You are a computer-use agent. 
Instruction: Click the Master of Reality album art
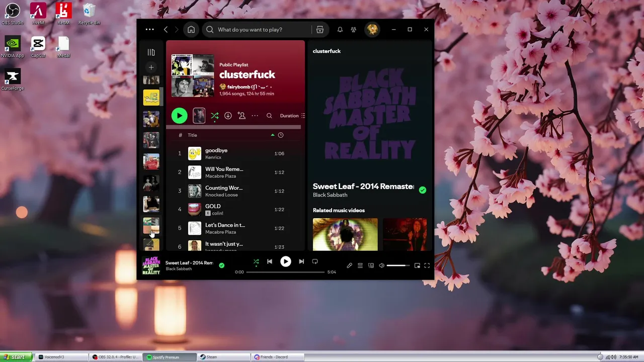(x=370, y=115)
